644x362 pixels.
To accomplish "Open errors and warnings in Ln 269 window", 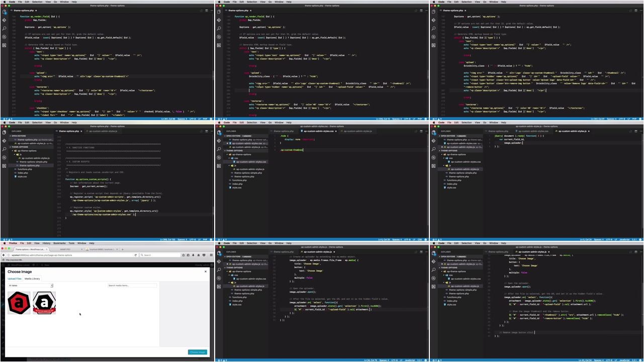I will [8, 239].
